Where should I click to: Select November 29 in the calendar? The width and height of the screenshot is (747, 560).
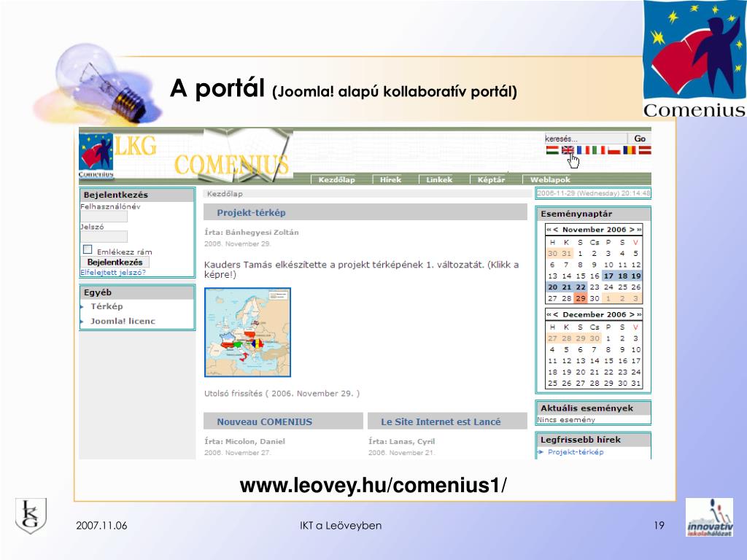[x=580, y=298]
